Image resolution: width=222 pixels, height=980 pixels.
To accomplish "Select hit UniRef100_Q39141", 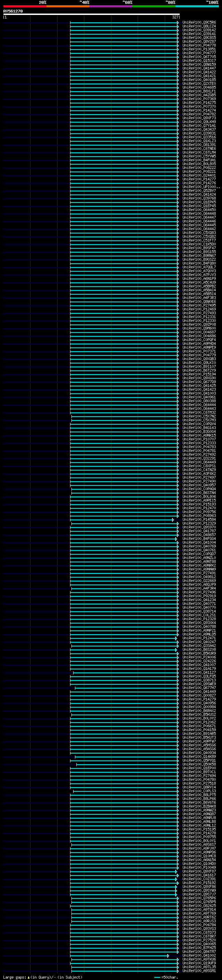I will pyautogui.click(x=199, y=34).
